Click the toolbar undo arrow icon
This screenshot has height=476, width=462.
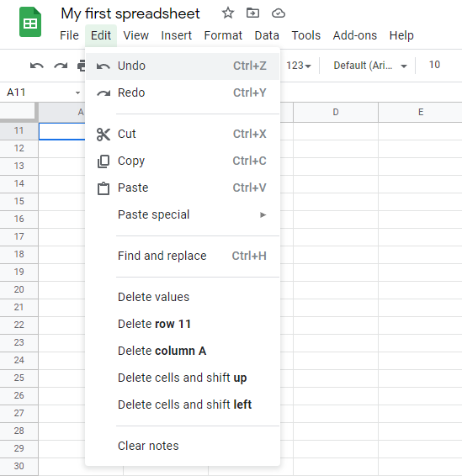coord(37,66)
